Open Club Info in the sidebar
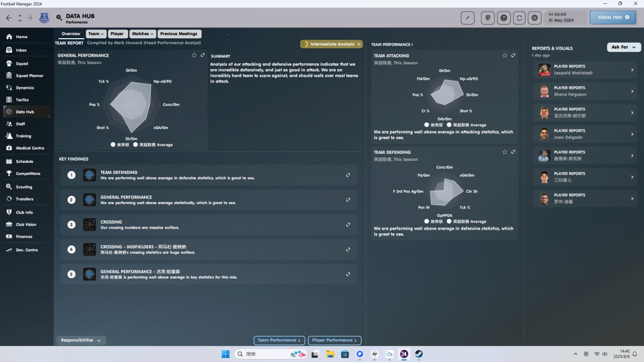Viewport: 644px width, 362px height. [x=27, y=213]
